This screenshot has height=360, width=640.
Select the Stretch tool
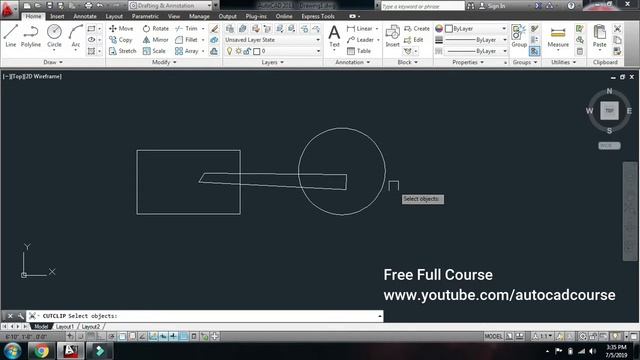(x=122, y=51)
